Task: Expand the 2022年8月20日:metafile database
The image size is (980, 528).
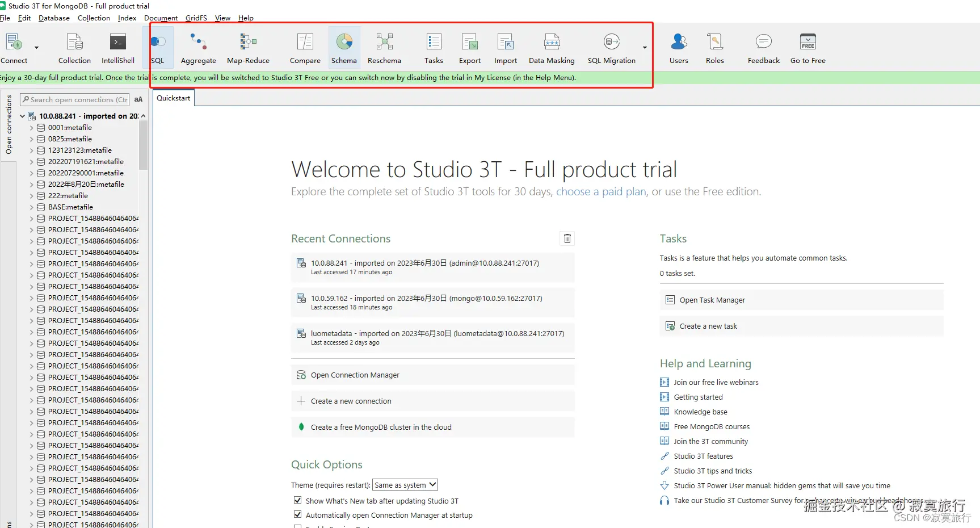Action: click(32, 185)
